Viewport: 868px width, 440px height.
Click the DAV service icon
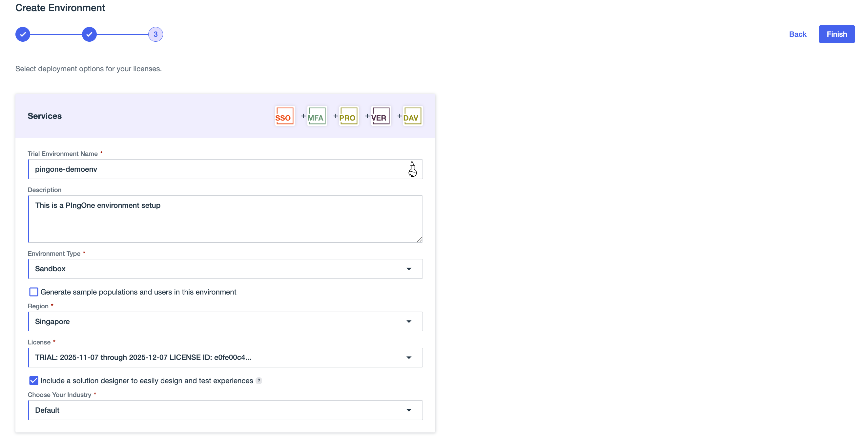coord(412,116)
